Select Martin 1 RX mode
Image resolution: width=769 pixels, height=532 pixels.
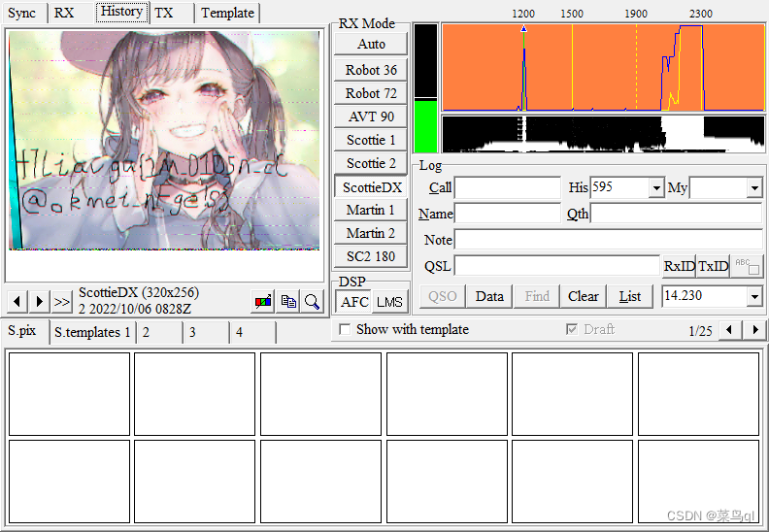coord(371,210)
